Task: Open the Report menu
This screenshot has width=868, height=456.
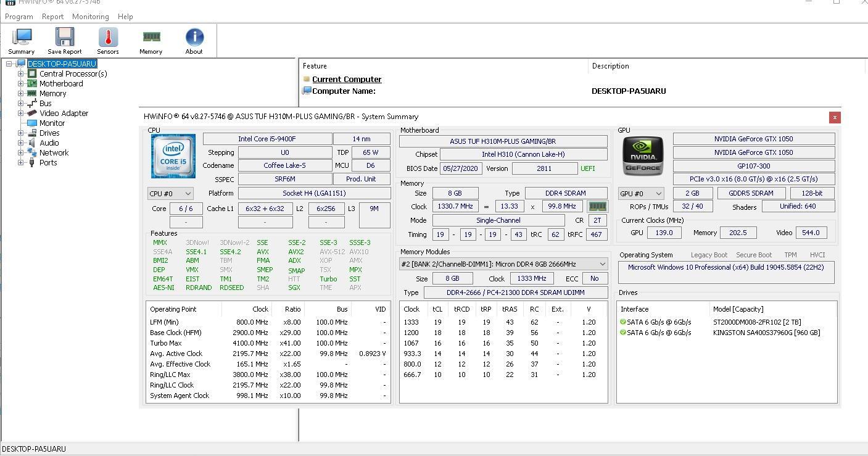Action: (52, 17)
